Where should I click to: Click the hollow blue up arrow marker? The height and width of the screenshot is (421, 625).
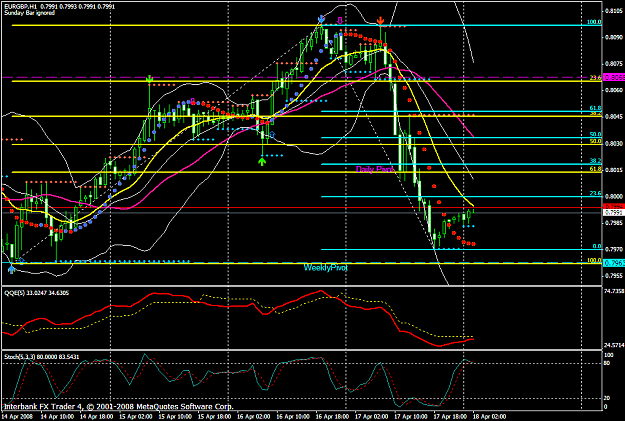pos(272,134)
